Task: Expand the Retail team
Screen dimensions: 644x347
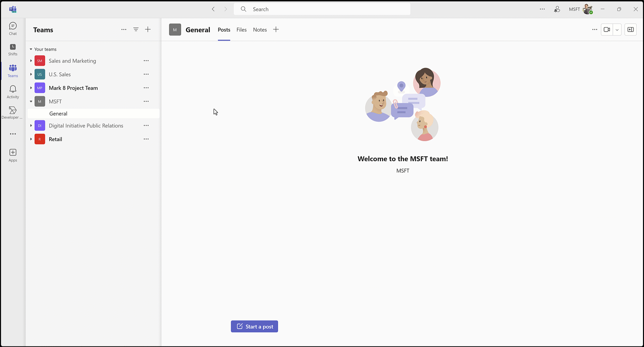Action: click(x=31, y=139)
